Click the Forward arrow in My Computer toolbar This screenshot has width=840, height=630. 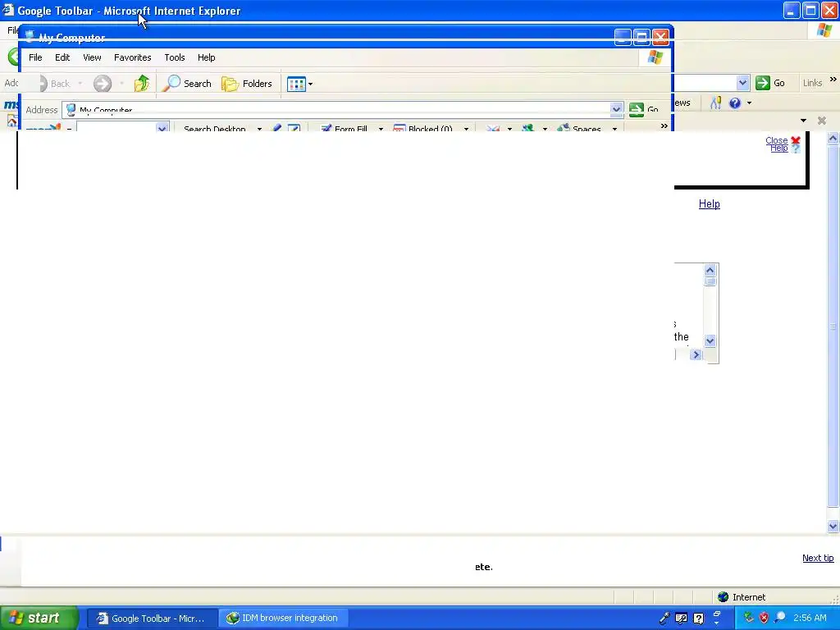(x=103, y=84)
